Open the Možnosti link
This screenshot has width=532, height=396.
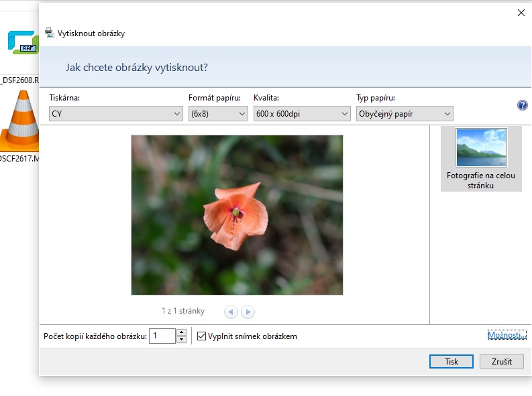click(507, 334)
